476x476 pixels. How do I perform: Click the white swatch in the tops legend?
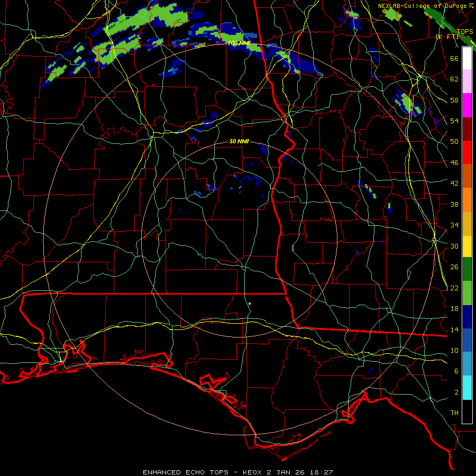(467, 58)
